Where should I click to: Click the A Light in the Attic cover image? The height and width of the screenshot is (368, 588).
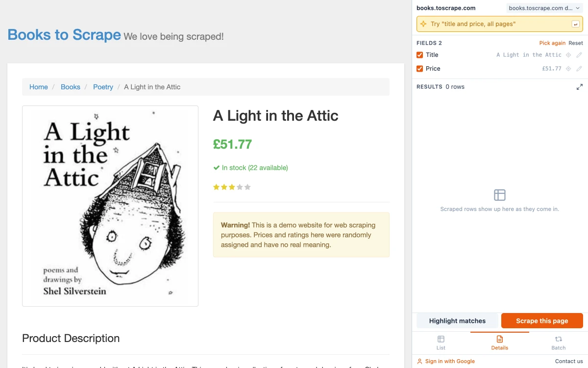pyautogui.click(x=110, y=206)
